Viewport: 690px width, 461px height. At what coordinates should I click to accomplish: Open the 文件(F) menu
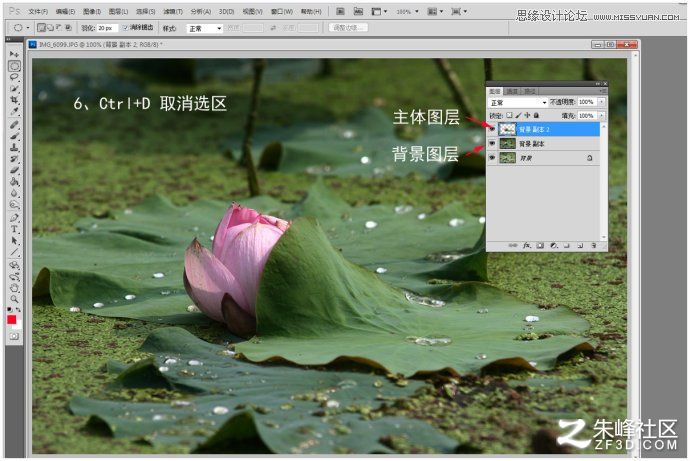click(38, 12)
